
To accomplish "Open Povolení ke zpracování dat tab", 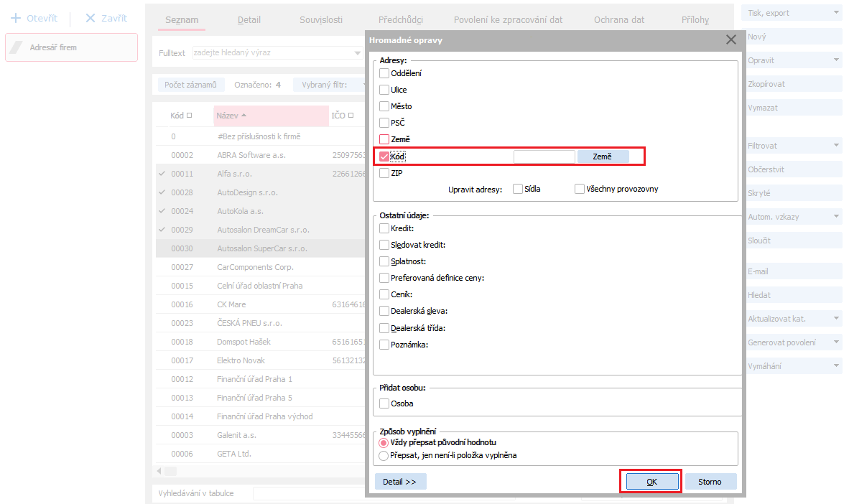I will click(x=508, y=20).
